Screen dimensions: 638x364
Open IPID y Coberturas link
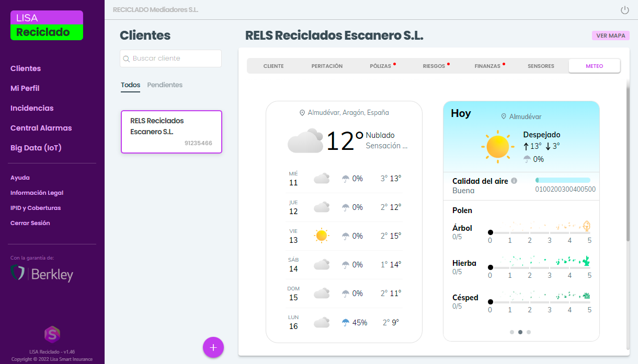coord(36,208)
